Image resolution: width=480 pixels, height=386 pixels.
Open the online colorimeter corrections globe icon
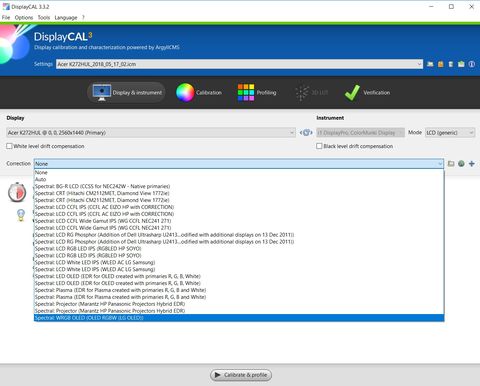coord(461,164)
